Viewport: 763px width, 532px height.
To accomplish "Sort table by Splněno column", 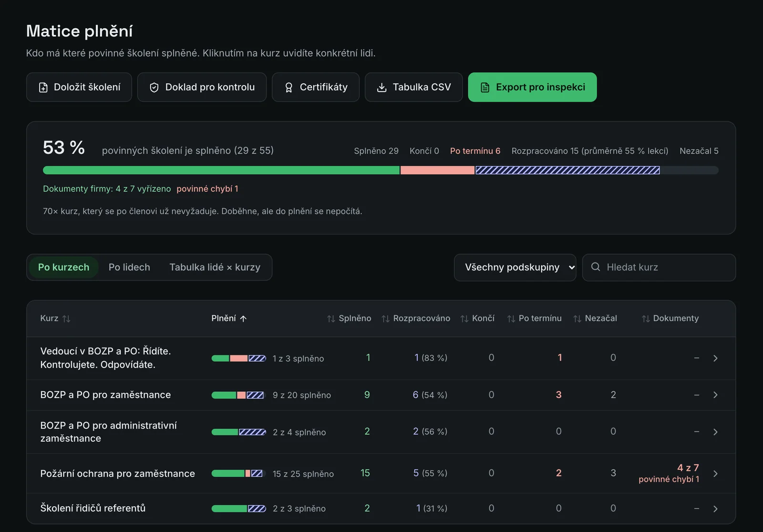I will [x=349, y=318].
